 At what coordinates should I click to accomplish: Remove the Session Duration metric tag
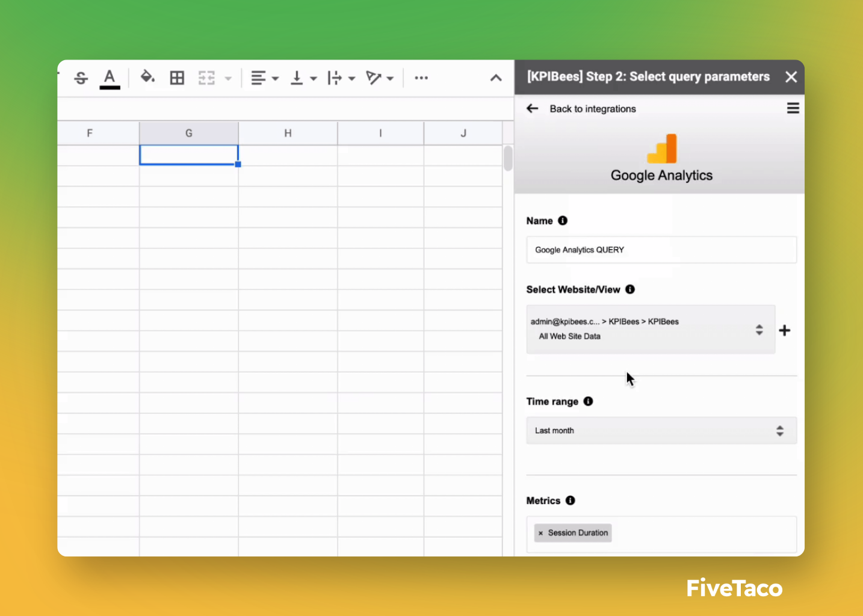tap(540, 533)
